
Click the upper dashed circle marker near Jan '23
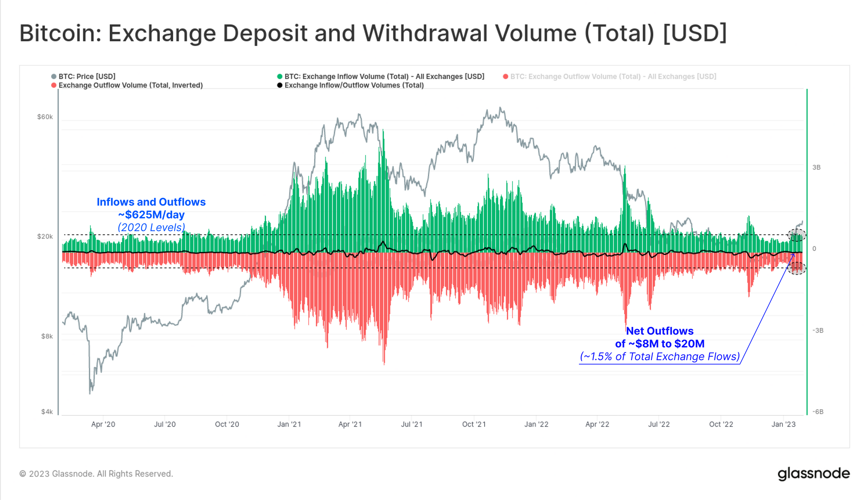(x=797, y=235)
